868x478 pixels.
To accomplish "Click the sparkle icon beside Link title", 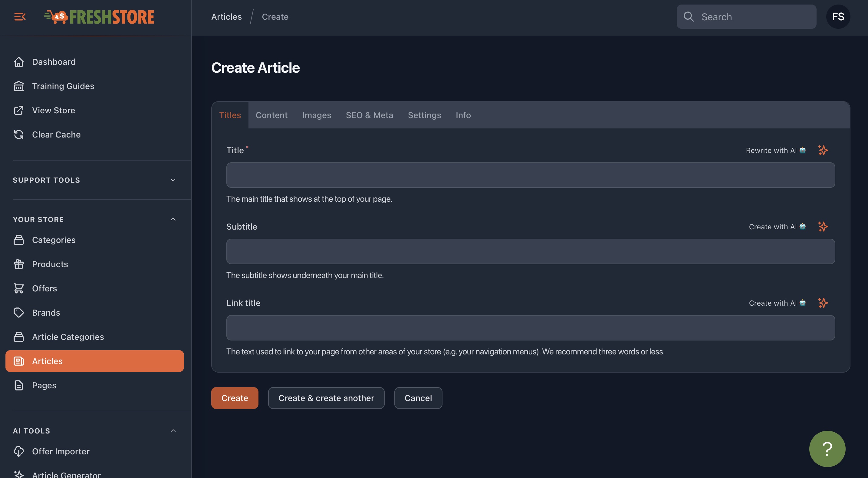I will click(x=823, y=303).
